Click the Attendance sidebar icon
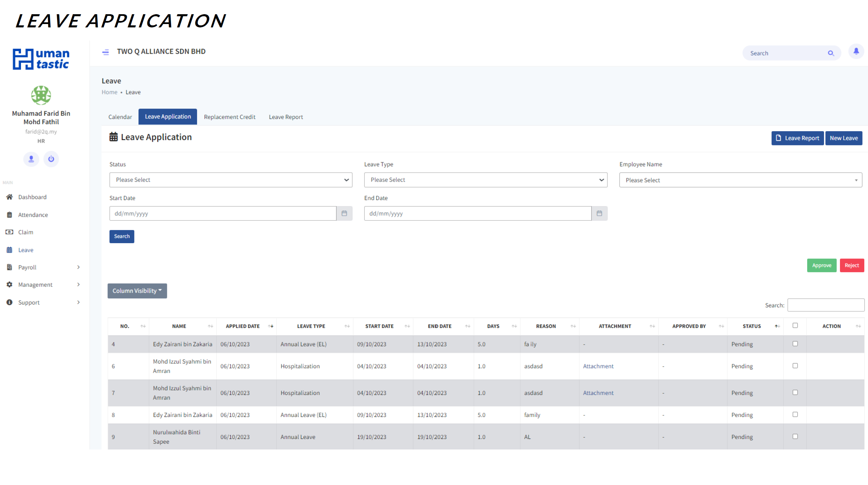This screenshot has width=868, height=485. point(9,214)
